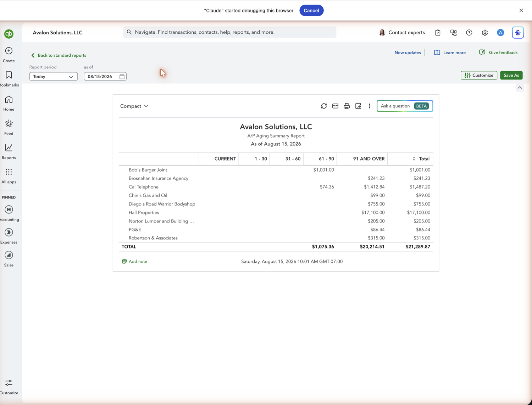Screen dimensions: 532x405
Task: Open the calendar picker icon in date field
Action: (122, 77)
